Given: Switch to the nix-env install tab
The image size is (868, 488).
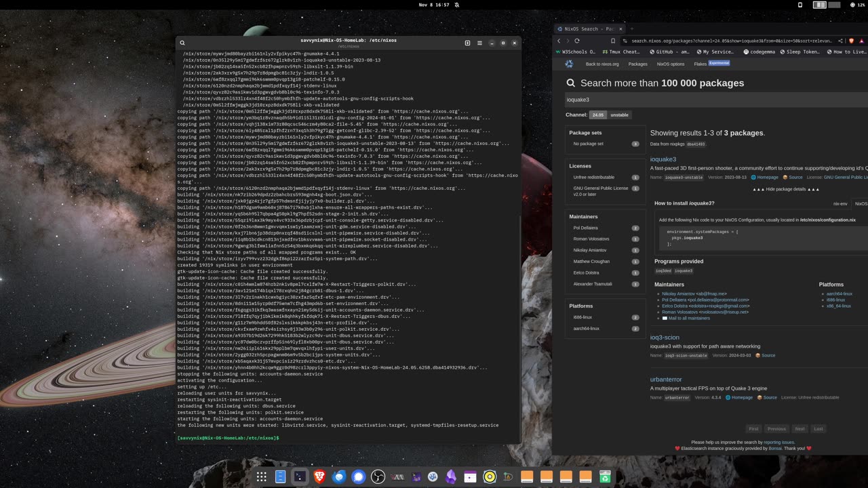Looking at the screenshot, I should pos(840,203).
